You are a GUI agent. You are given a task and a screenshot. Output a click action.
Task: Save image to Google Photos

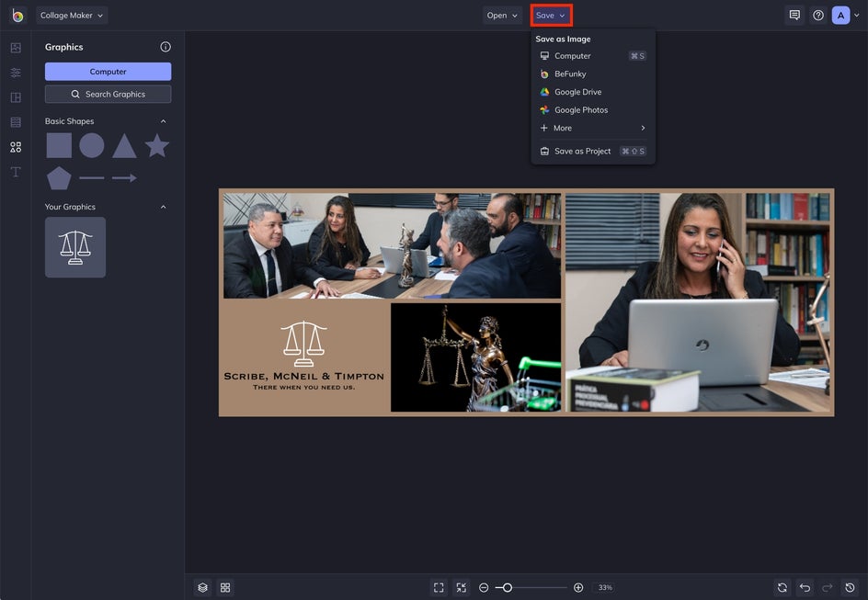point(593,110)
